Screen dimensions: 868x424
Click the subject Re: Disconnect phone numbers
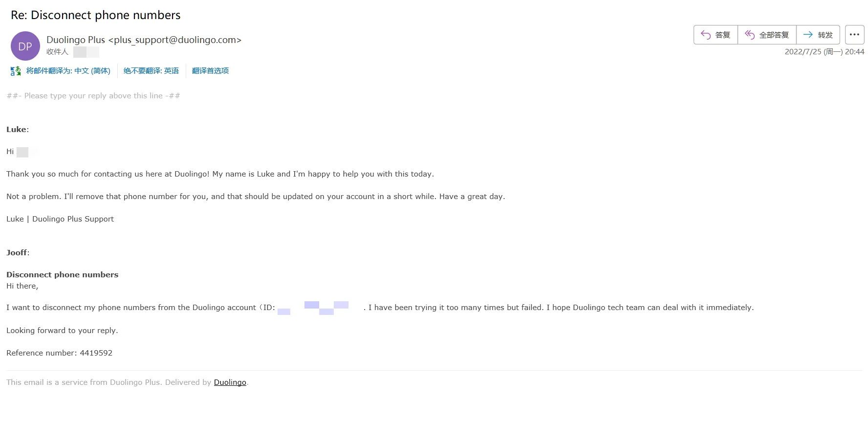point(96,15)
